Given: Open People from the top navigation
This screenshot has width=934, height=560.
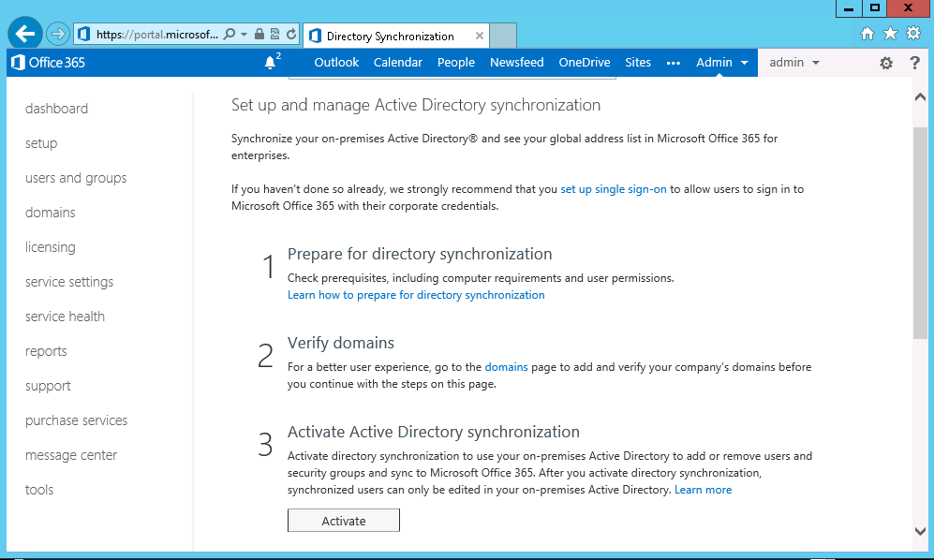Looking at the screenshot, I should pyautogui.click(x=455, y=62).
